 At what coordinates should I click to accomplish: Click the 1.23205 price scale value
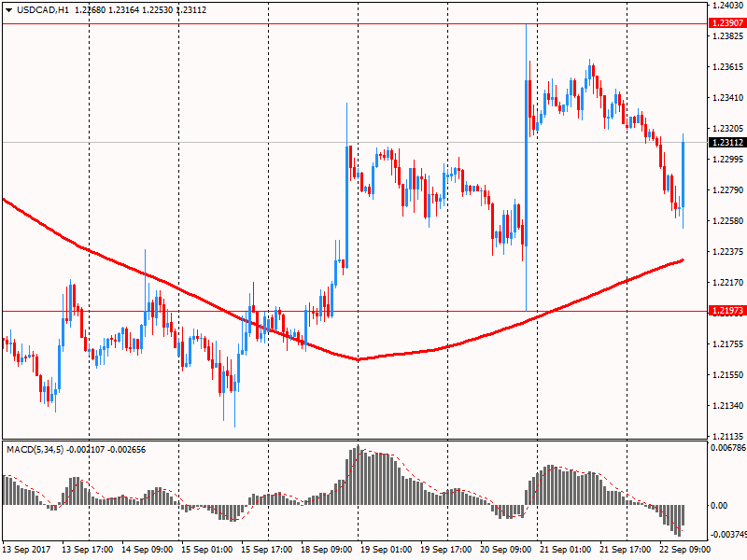pos(728,129)
